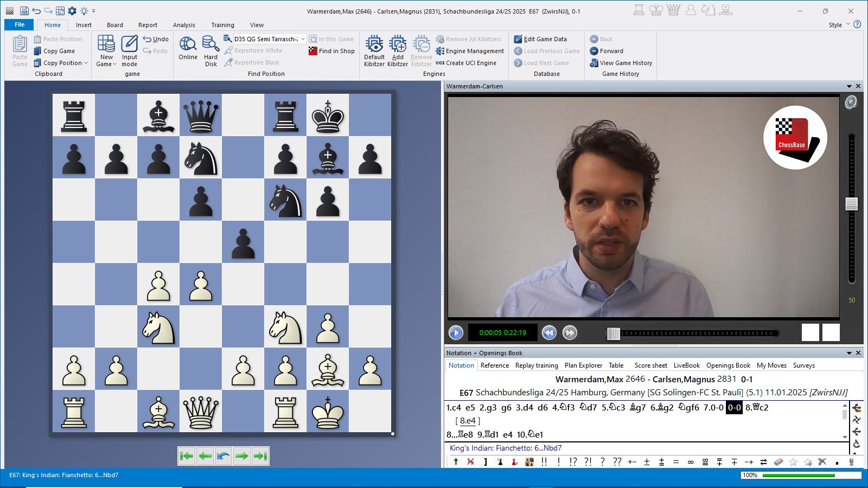Expand the Warmerdam-Carlsen panel menu arrow

[x=849, y=86]
